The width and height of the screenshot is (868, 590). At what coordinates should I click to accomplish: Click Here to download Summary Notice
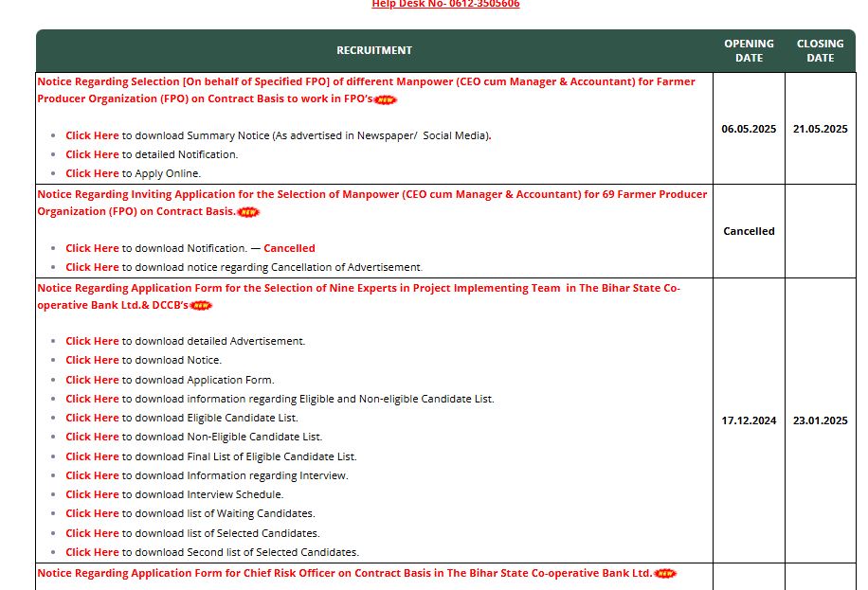click(92, 135)
